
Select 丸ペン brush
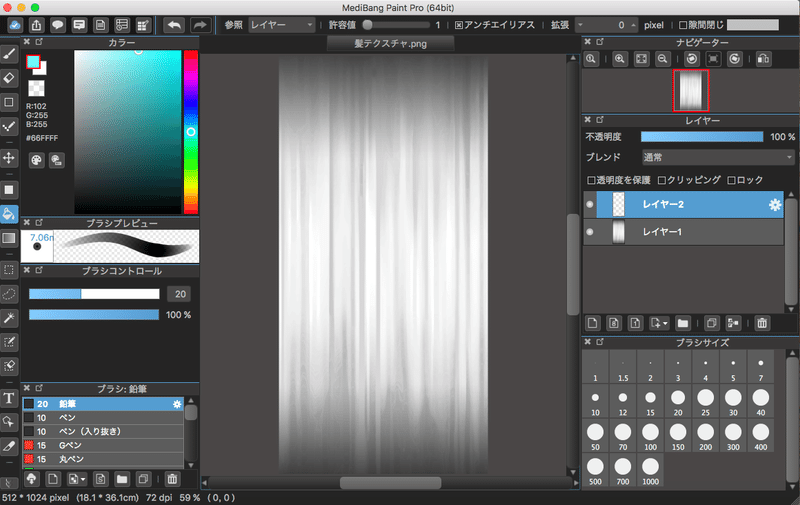click(x=103, y=459)
